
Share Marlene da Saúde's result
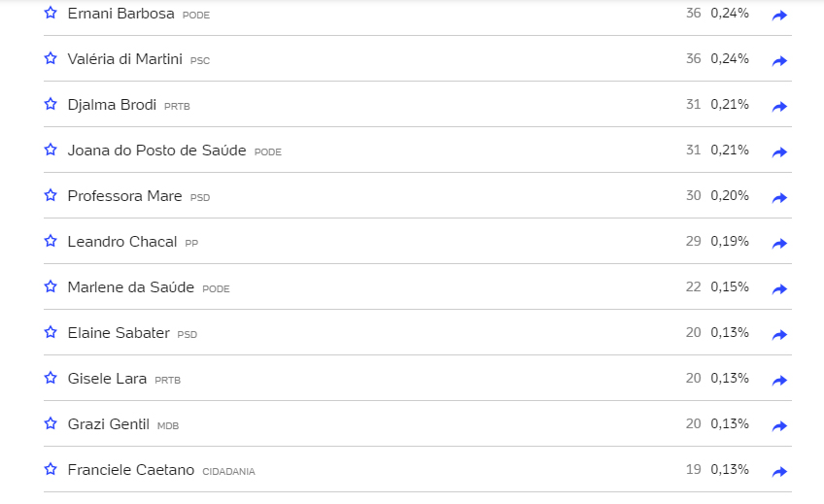tap(779, 289)
